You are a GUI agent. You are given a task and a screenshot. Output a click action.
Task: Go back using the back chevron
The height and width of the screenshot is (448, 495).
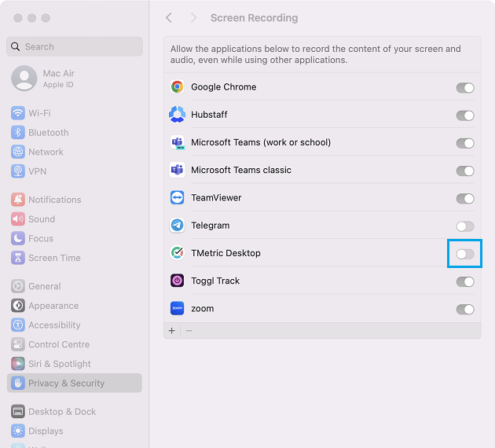(x=169, y=17)
